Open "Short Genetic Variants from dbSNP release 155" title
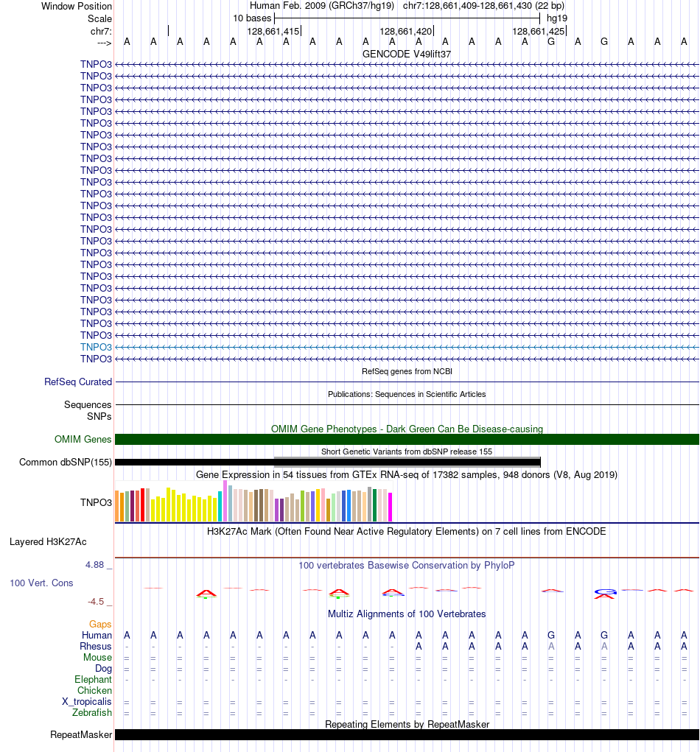The height and width of the screenshot is (752, 700). pyautogui.click(x=407, y=451)
